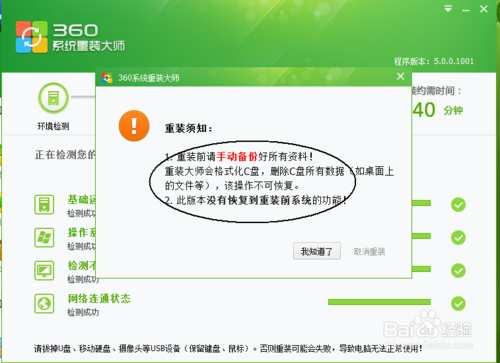Click the 程序版本: 5.0.0.1001 text

[x=434, y=61]
